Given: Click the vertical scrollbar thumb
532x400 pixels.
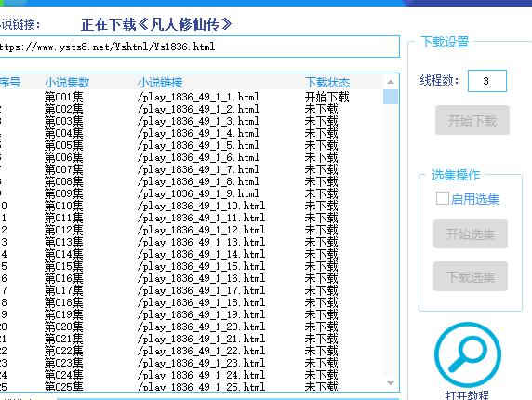Looking at the screenshot, I should pyautogui.click(x=391, y=97).
